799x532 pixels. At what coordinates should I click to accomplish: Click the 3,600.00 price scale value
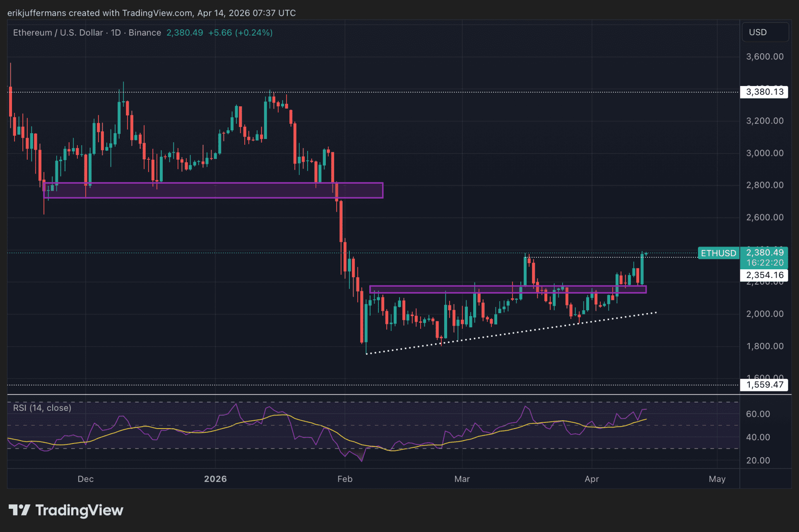tap(764, 57)
